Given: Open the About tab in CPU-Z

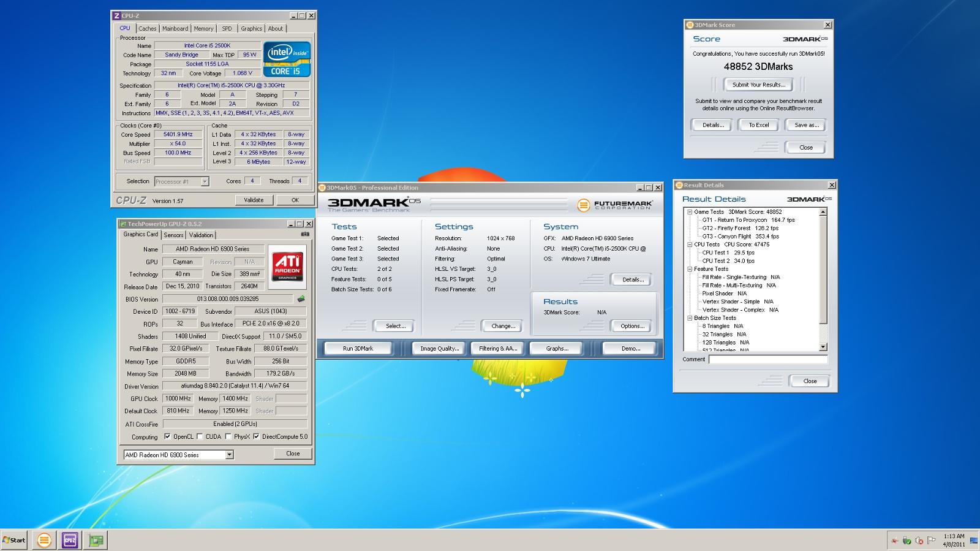Looking at the screenshot, I should tap(276, 29).
